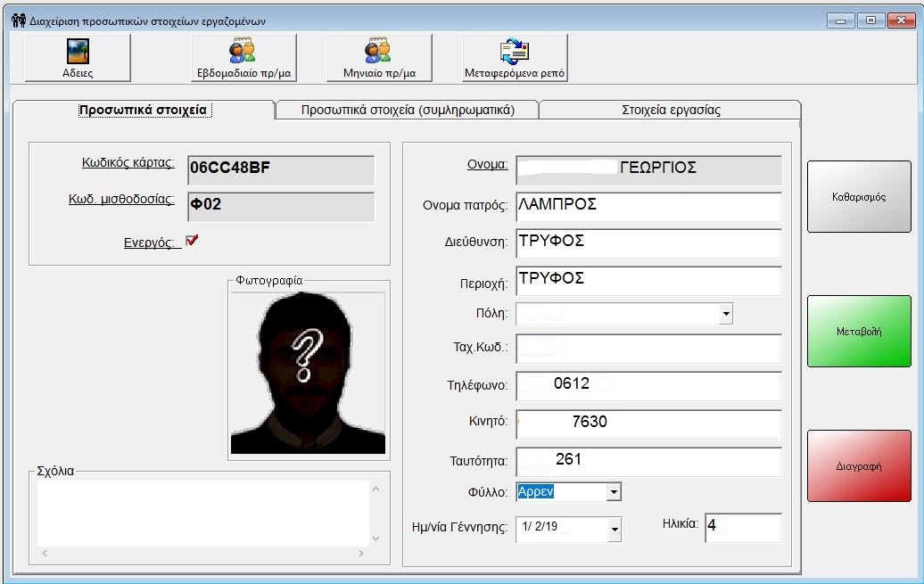Toggle the Ενεργός checkbox
This screenshot has width=924, height=584.
[191, 241]
